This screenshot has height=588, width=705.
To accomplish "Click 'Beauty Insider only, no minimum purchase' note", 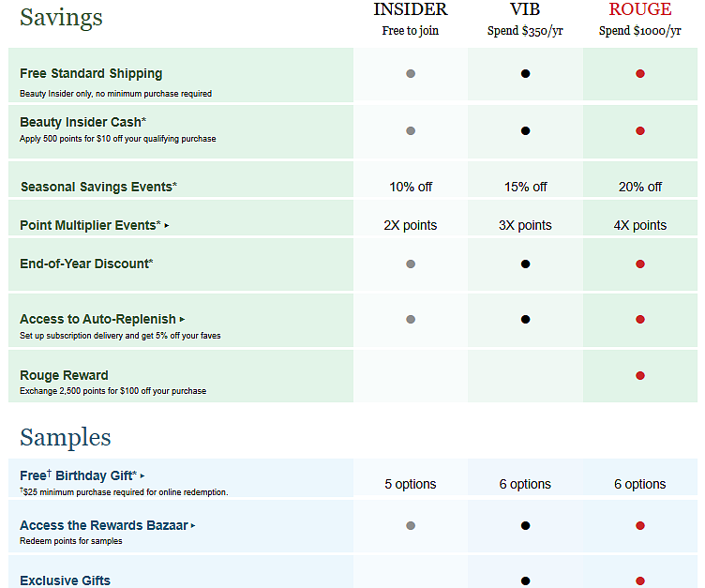I will click(115, 94).
